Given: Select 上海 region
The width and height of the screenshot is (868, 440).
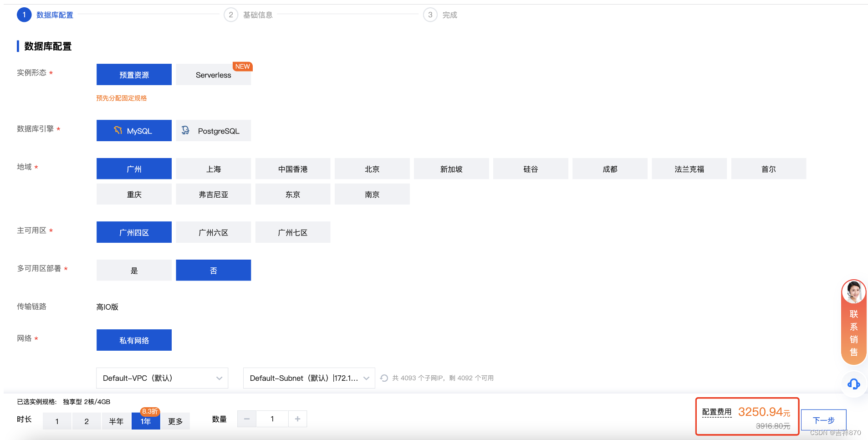Looking at the screenshot, I should 213,169.
